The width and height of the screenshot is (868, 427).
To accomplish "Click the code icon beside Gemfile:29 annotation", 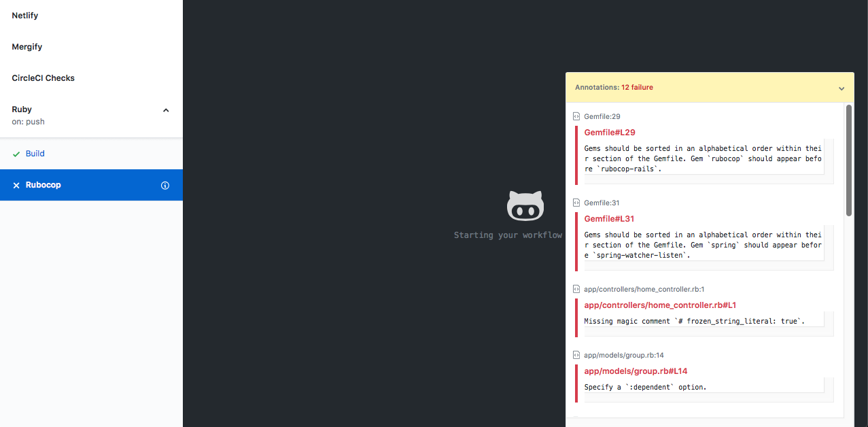I will tap(576, 116).
